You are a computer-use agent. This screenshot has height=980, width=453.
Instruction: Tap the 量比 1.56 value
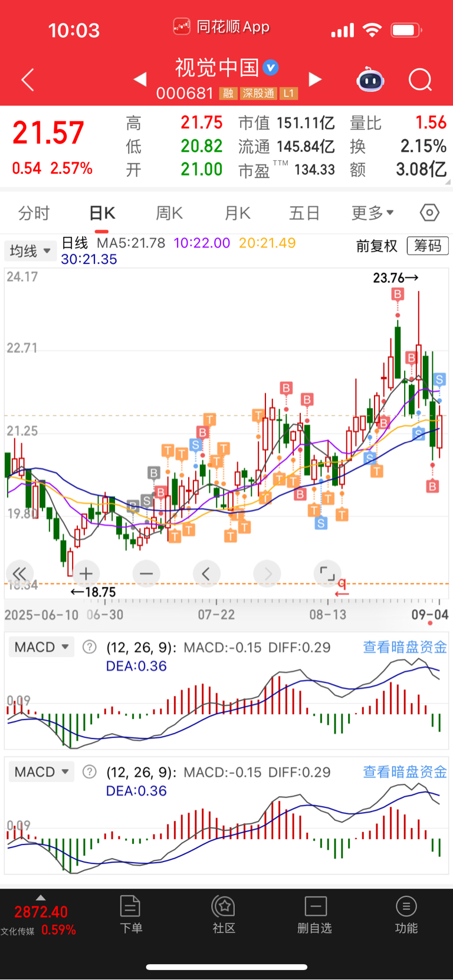coord(431,123)
